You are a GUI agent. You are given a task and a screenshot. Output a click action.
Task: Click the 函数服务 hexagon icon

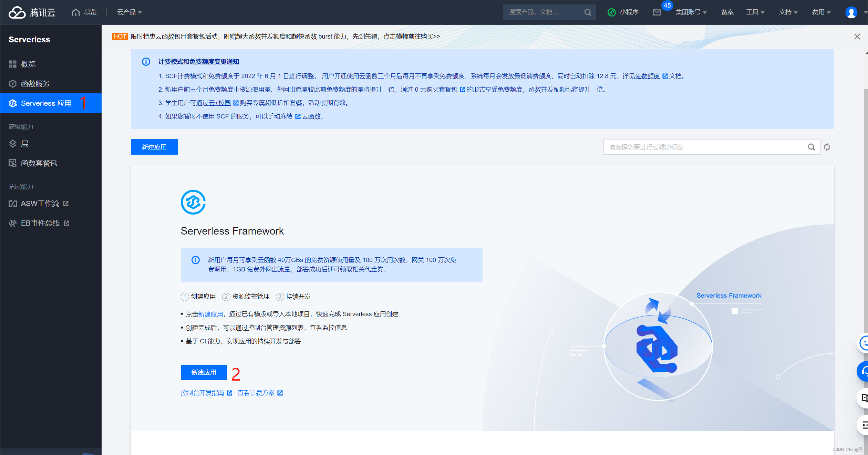click(x=13, y=84)
